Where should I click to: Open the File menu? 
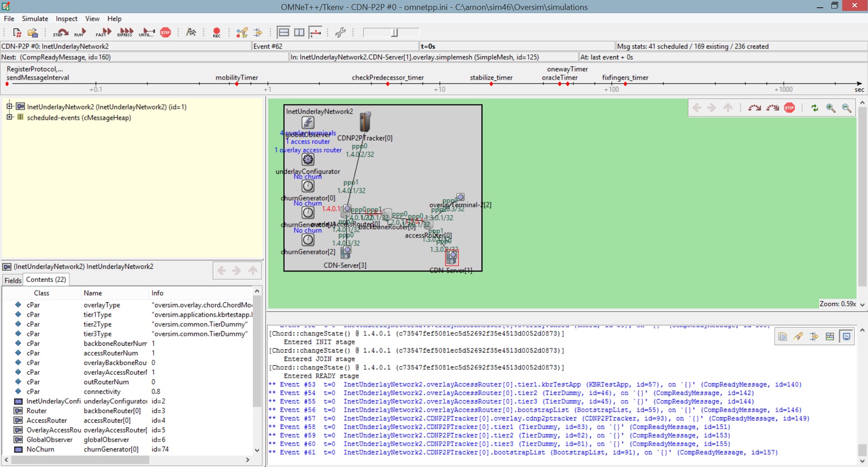tap(9, 19)
